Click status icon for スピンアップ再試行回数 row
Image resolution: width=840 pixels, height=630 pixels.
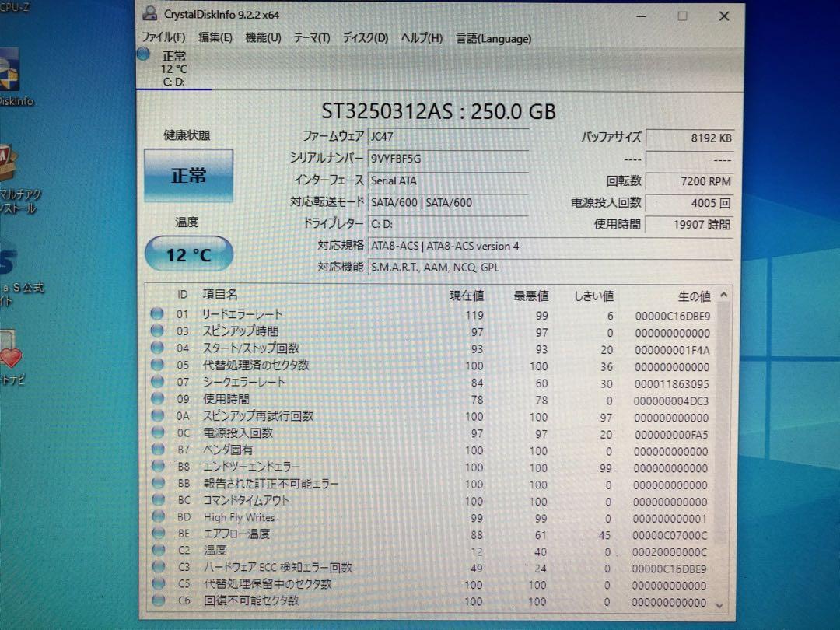tap(157, 415)
